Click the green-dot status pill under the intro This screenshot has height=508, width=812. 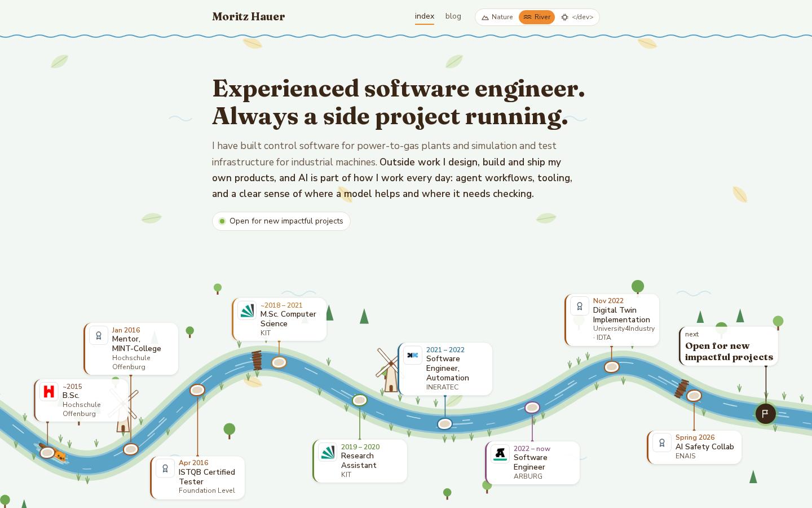281,221
